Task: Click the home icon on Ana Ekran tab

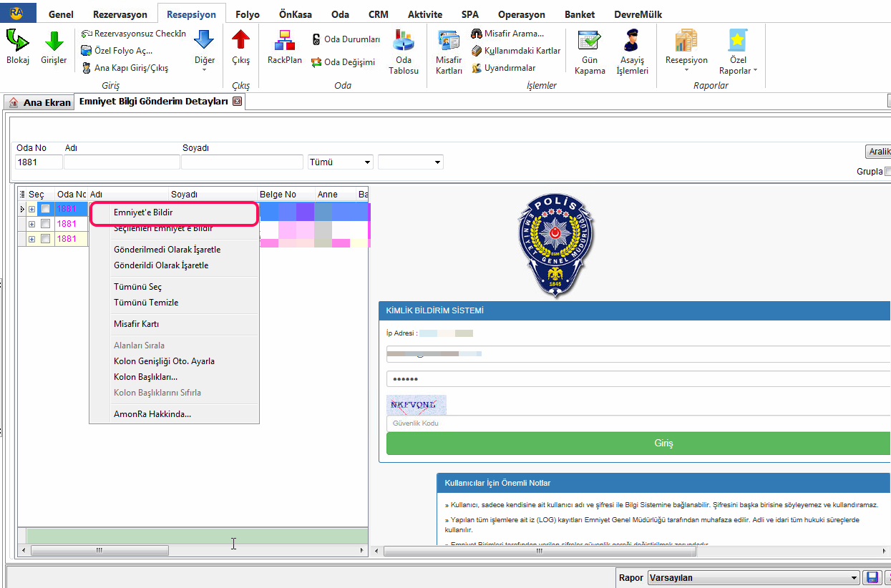Action: [x=14, y=102]
